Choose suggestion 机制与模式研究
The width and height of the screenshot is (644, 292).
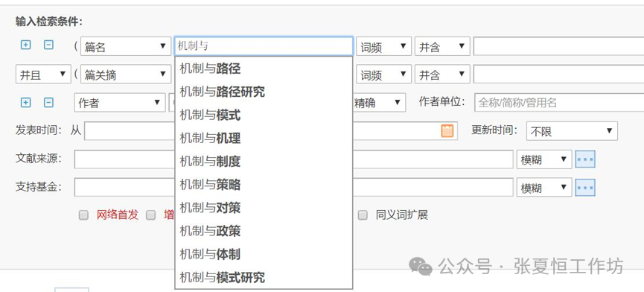pos(264,278)
